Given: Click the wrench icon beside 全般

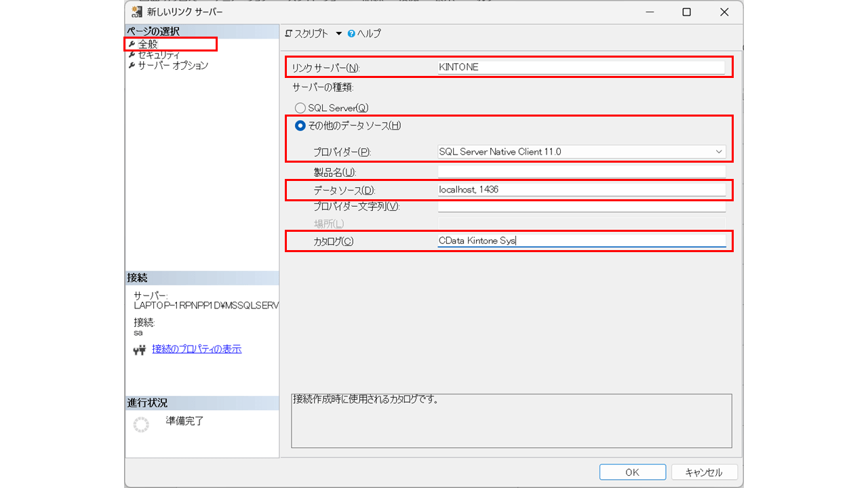Looking at the screenshot, I should 132,44.
